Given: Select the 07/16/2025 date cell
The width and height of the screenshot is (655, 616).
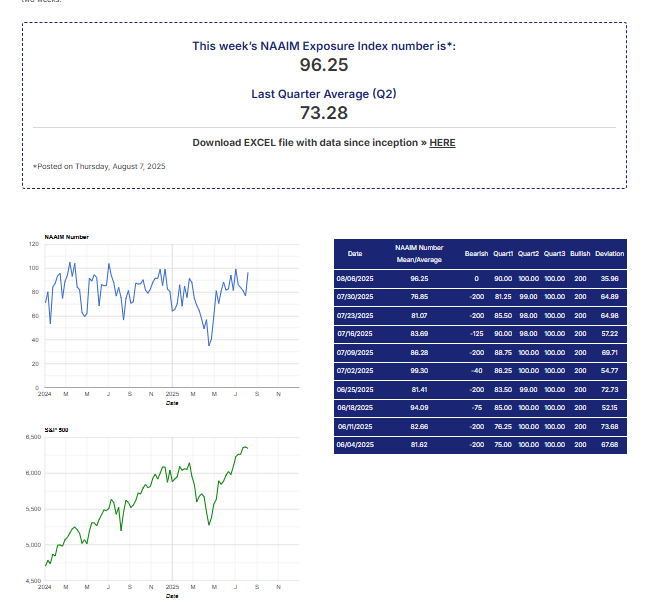Looking at the screenshot, I should [355, 334].
